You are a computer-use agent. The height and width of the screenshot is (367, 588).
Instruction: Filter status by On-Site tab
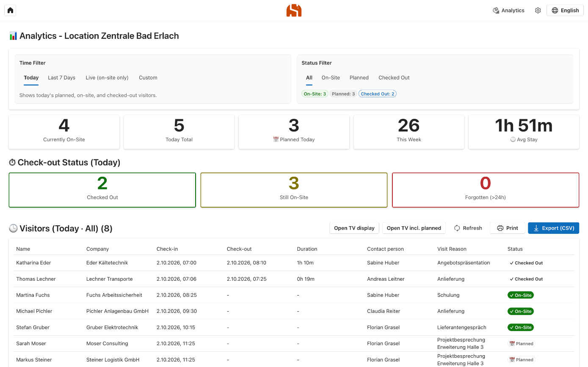tap(331, 78)
